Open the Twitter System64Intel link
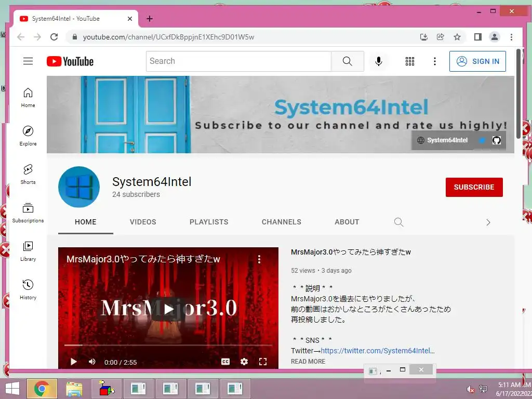 378,351
